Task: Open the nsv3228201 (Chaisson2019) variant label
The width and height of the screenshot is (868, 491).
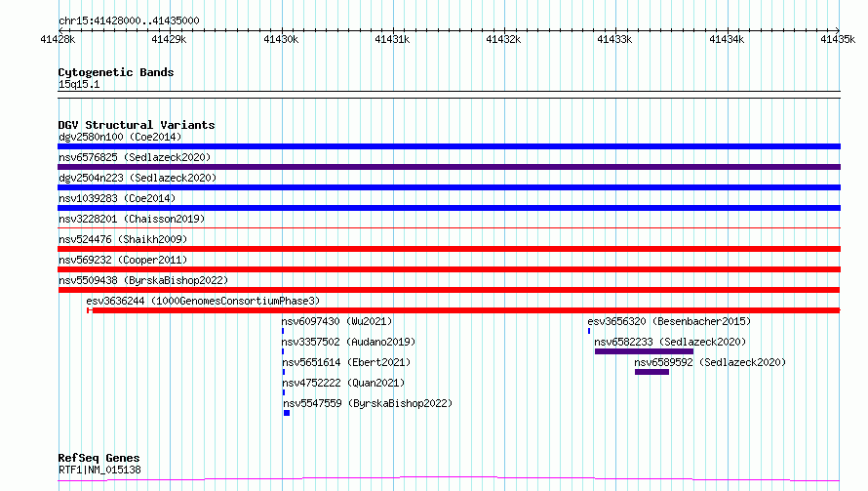Action: (132, 219)
